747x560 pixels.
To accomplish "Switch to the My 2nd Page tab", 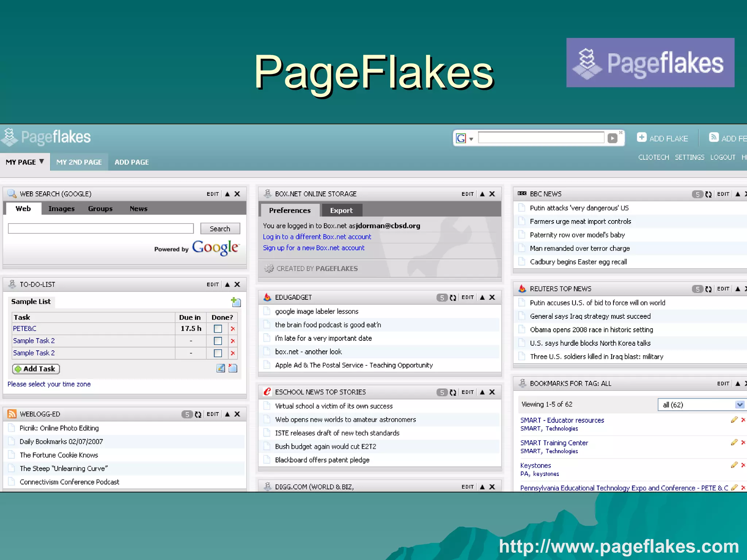I will click(79, 162).
